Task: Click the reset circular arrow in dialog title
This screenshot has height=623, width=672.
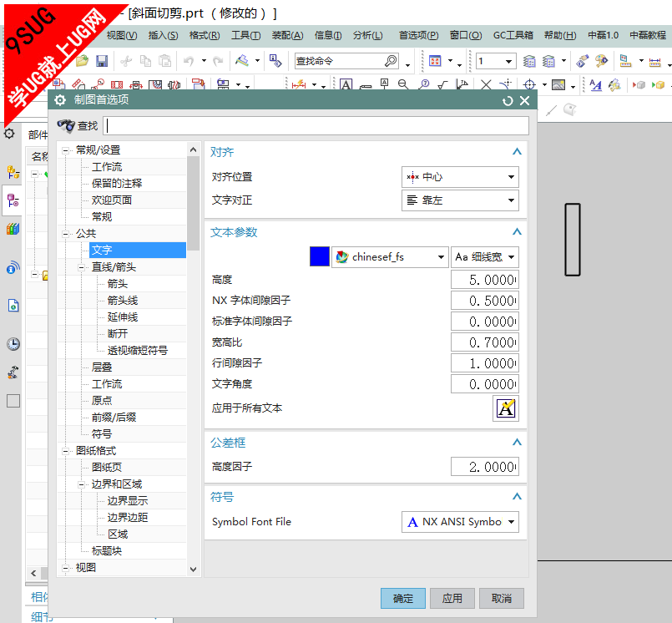Action: pyautogui.click(x=508, y=101)
